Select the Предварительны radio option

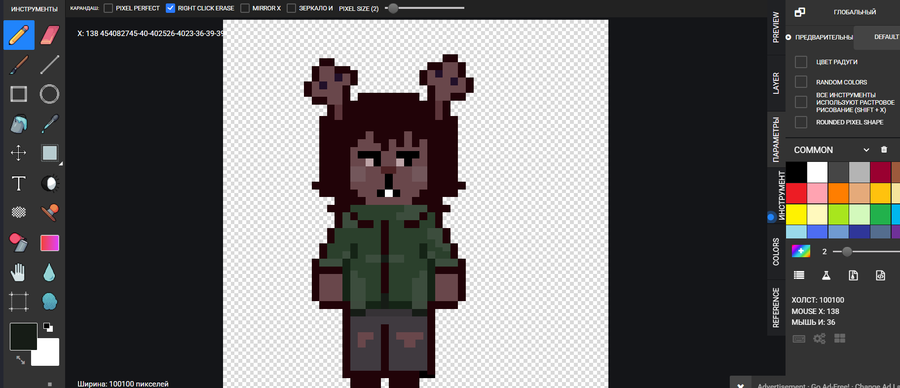(789, 37)
